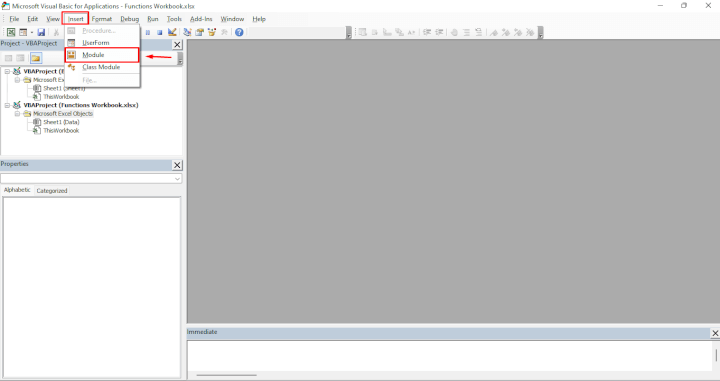Click inside the Immediate window text area
This screenshot has width=720, height=381.
[449, 355]
